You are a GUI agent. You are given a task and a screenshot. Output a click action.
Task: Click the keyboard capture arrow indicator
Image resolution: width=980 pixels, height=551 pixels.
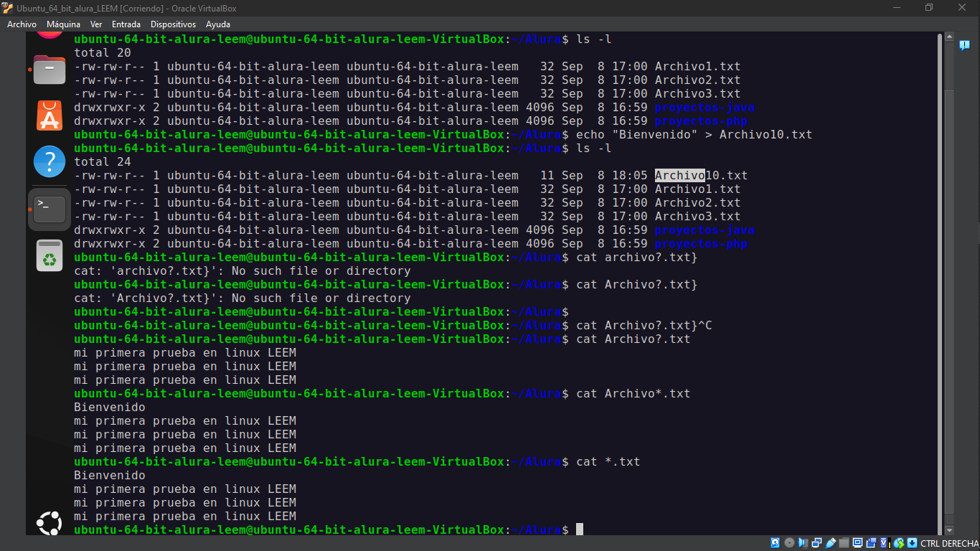point(912,543)
